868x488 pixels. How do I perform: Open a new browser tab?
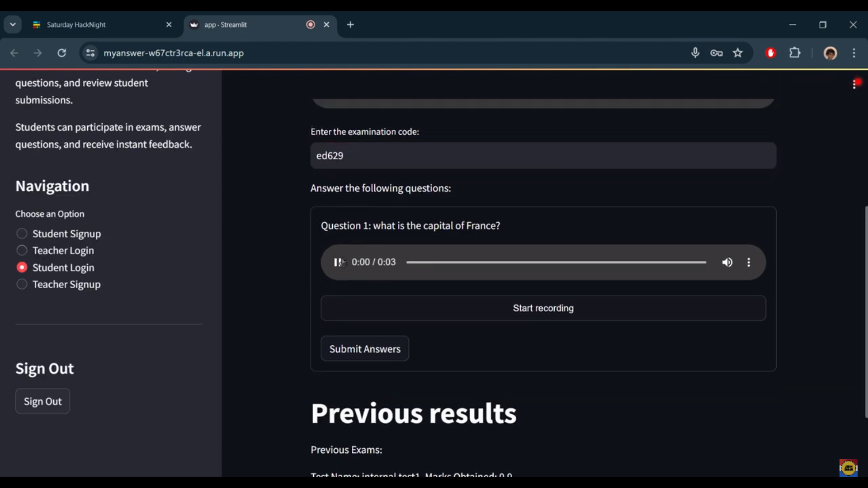pyautogui.click(x=350, y=24)
